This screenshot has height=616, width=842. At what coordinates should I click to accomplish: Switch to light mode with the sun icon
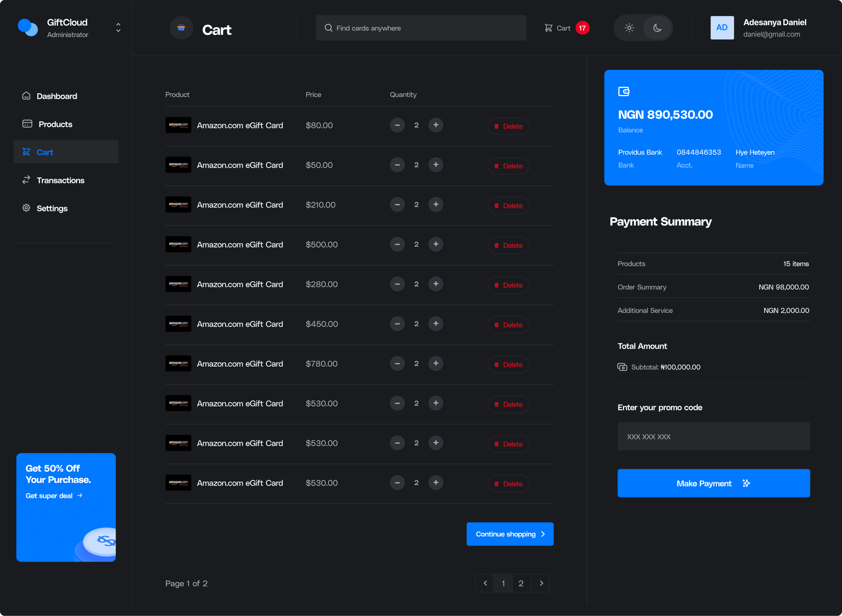point(629,28)
